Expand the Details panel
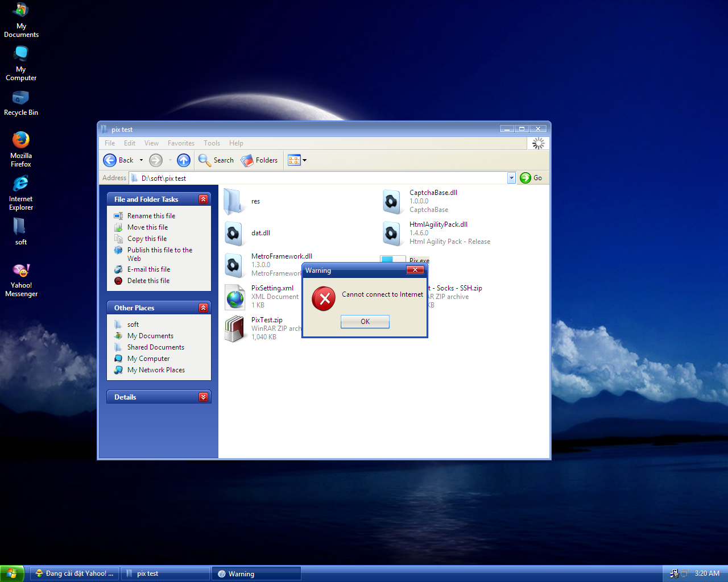This screenshot has height=582, width=728. 203,397
